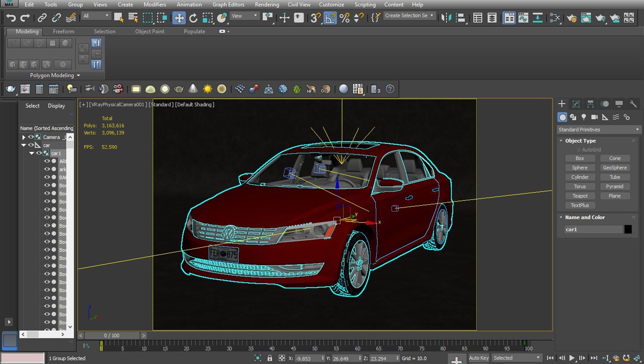Click the Undo arrow icon
This screenshot has width=644, height=364.
coord(11,17)
